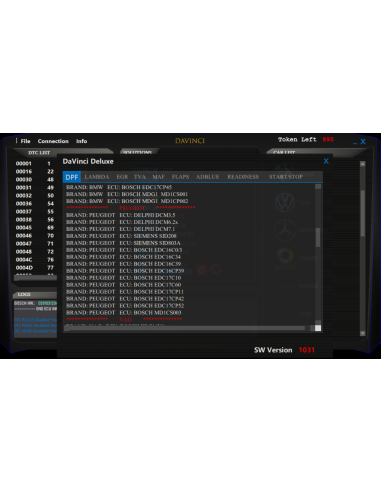The image size is (381, 492).
Task: Select DTC row 00045
Action: click(35, 228)
